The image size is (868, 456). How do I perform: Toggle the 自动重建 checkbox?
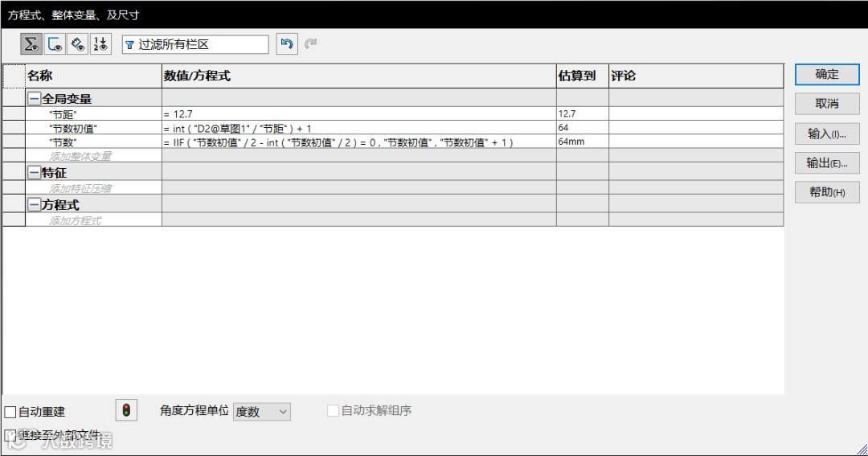(x=10, y=412)
